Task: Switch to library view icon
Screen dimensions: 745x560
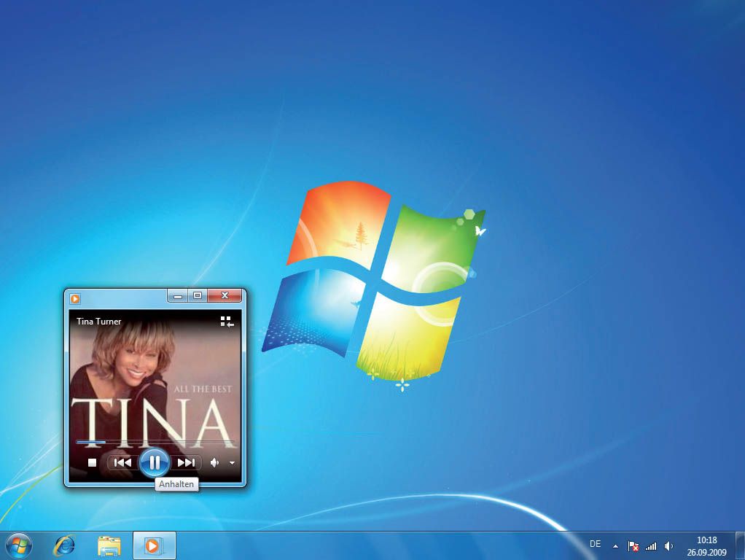Action: tap(227, 322)
